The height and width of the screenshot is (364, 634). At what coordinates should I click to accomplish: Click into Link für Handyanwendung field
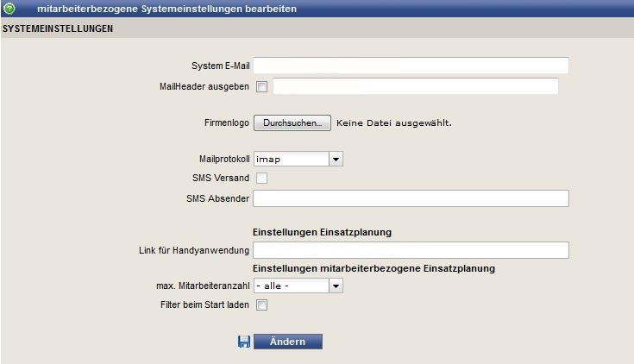click(411, 250)
